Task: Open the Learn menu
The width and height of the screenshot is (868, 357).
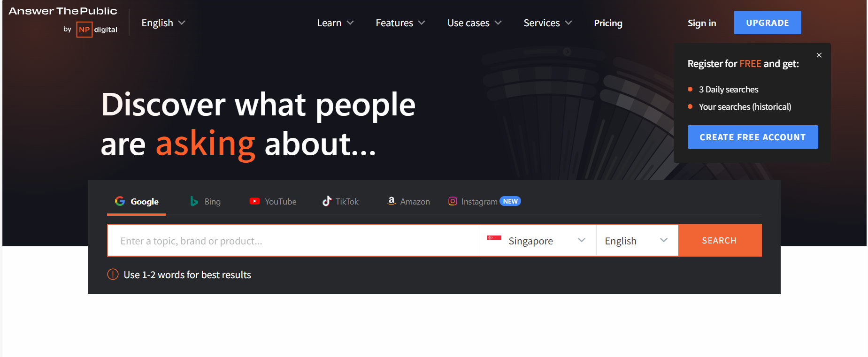Action: click(335, 23)
